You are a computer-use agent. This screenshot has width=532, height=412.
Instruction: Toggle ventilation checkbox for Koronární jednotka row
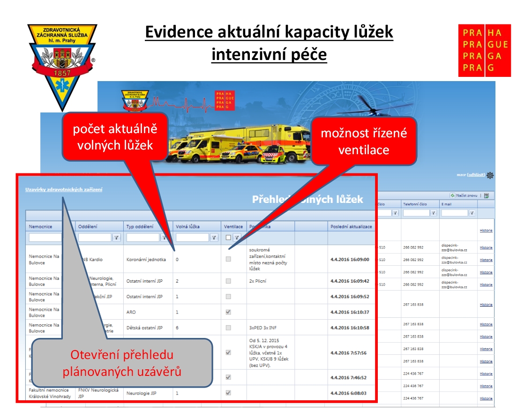228,259
